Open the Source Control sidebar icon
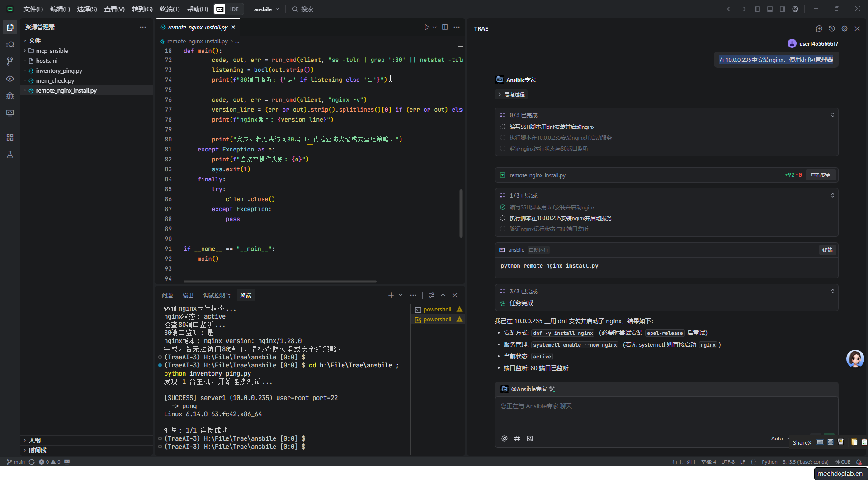The image size is (868, 480). point(10,61)
